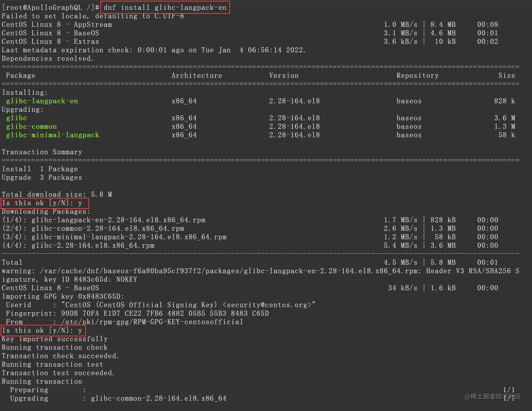This screenshot has height=411, width=532.
Task: Click the 'Failed to set locale' message line
Action: pos(93,16)
